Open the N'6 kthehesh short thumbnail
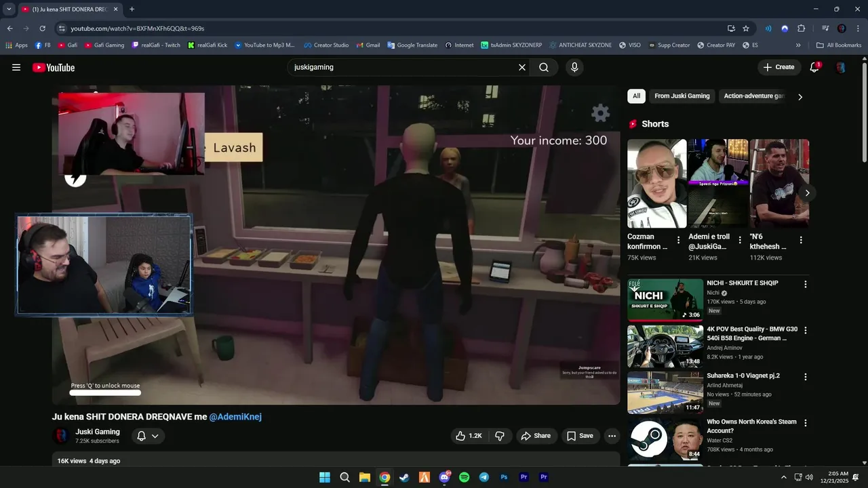 coord(779,183)
